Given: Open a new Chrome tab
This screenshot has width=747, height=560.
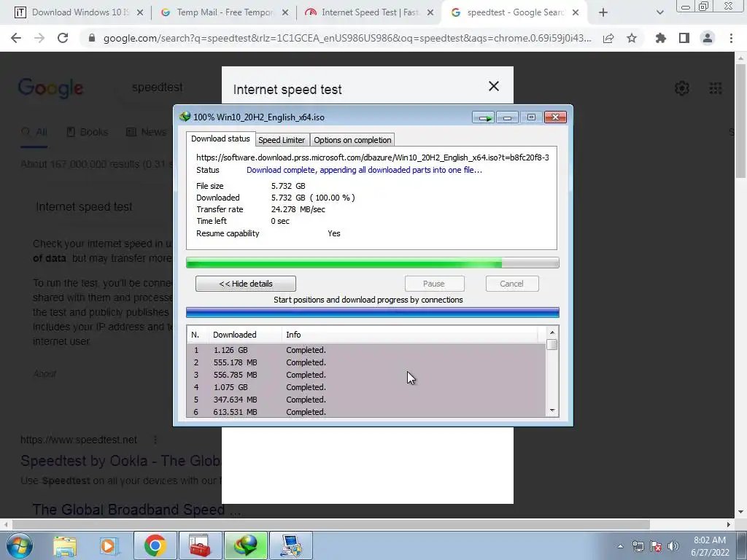Looking at the screenshot, I should click(x=603, y=12).
